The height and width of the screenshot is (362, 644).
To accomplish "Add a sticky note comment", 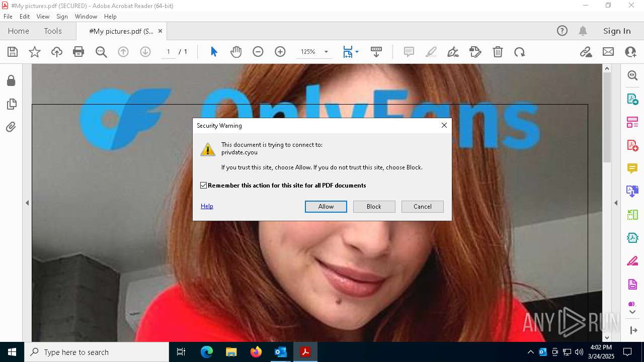I will pyautogui.click(x=409, y=52).
